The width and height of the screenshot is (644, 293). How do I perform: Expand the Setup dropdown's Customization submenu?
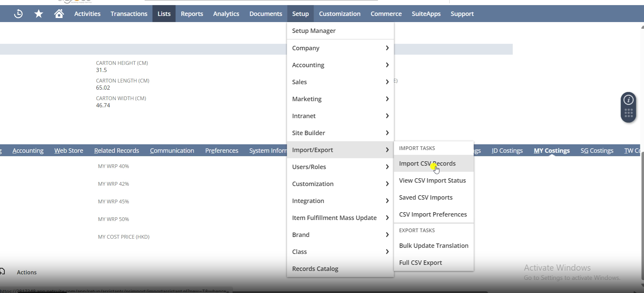(340, 184)
